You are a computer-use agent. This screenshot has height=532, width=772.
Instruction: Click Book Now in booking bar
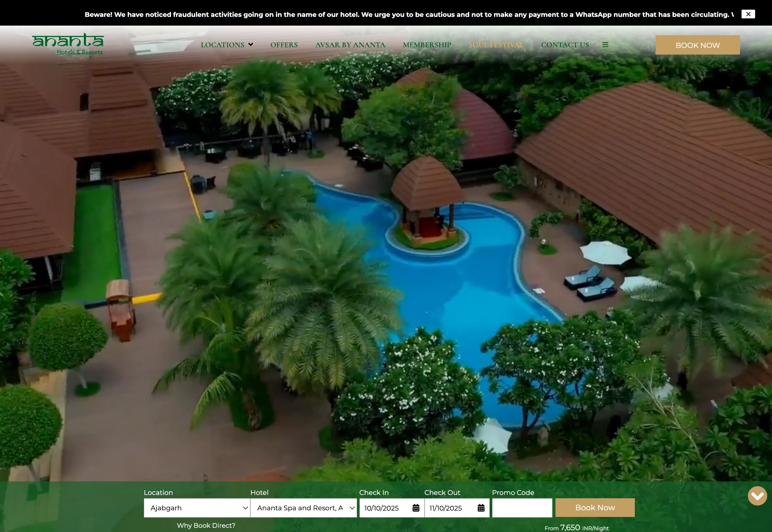pyautogui.click(x=595, y=507)
